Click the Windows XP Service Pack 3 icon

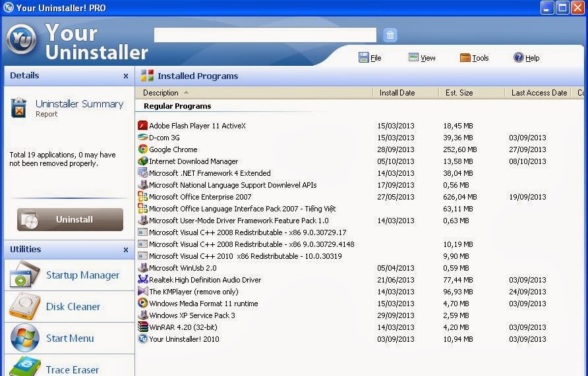pos(142,315)
